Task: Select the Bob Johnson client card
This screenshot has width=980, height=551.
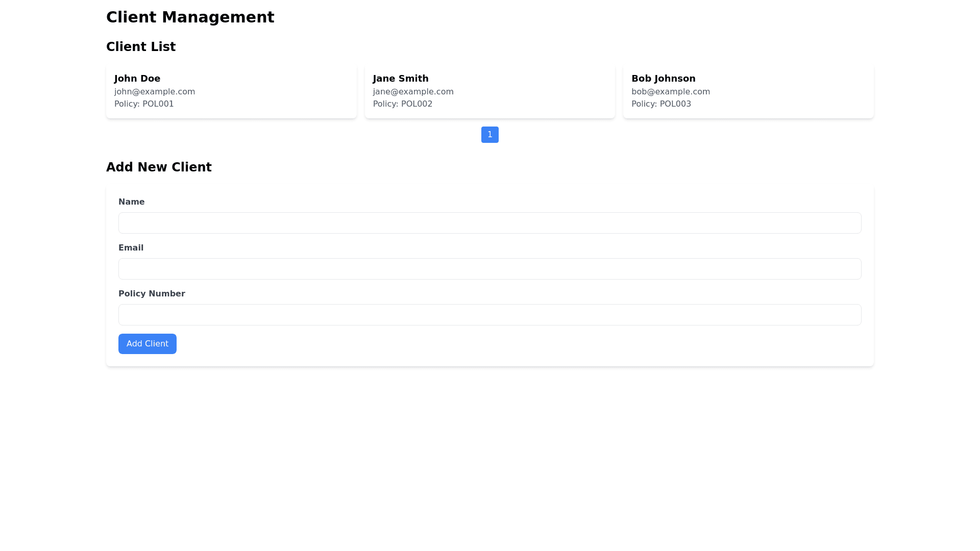Action: click(748, 90)
